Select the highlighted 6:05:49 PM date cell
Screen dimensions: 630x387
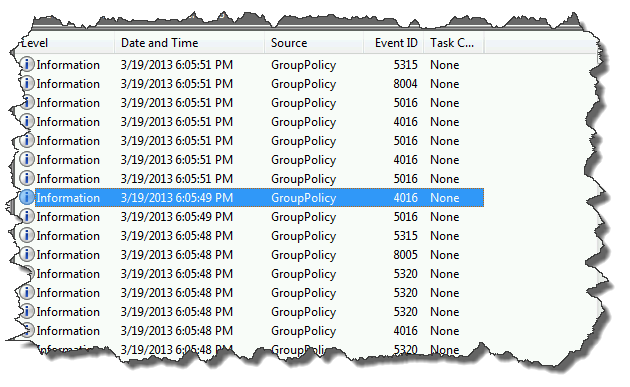click(x=177, y=198)
